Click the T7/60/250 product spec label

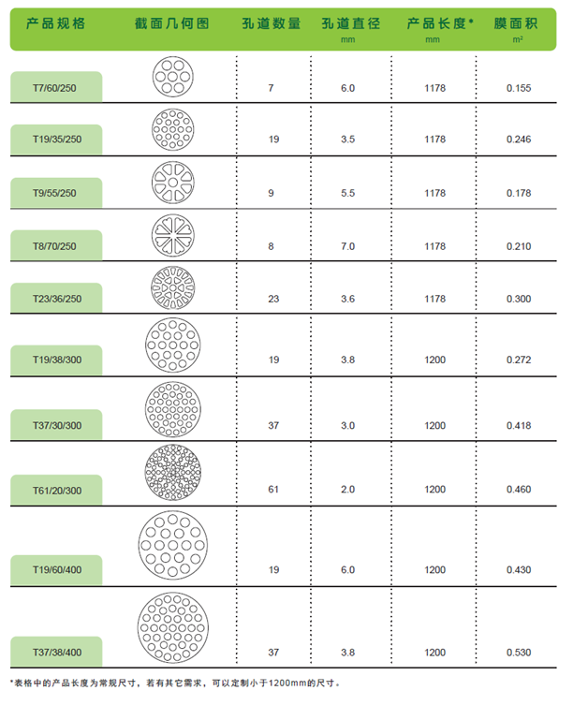tap(56, 87)
